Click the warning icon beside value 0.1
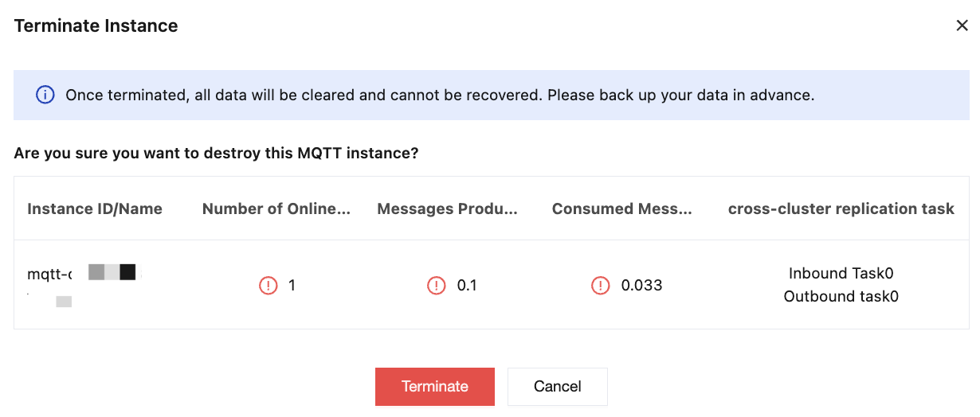The image size is (980, 417). point(437,285)
